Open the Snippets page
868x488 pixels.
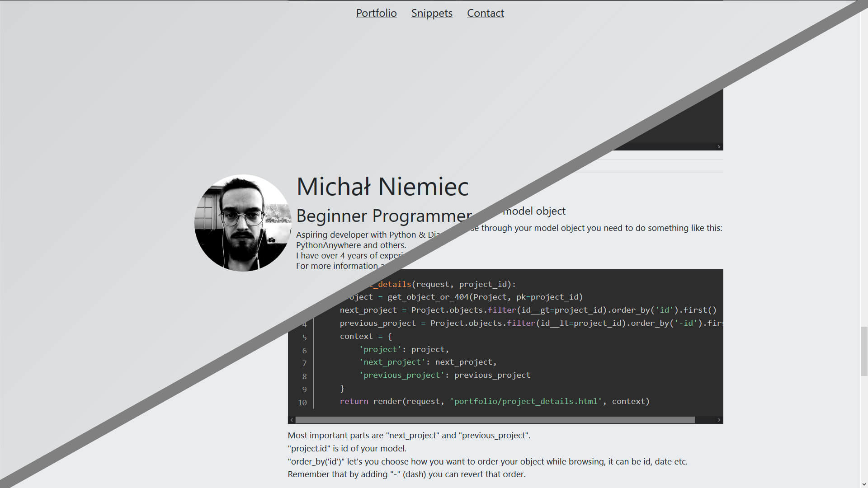coord(432,13)
